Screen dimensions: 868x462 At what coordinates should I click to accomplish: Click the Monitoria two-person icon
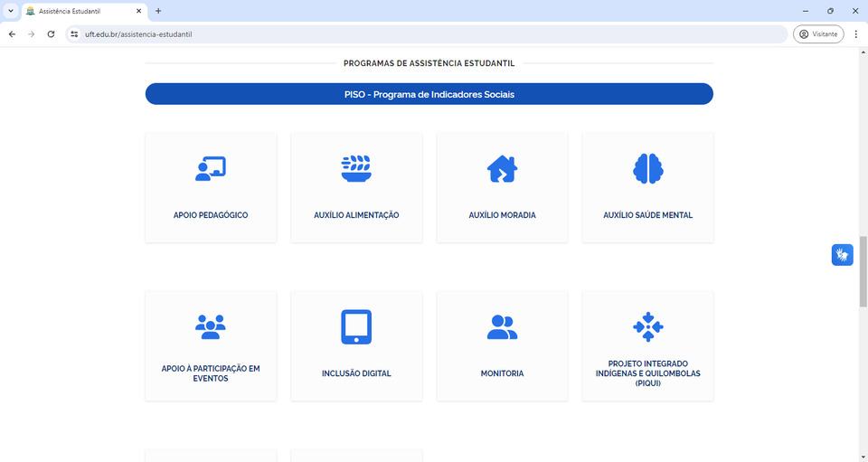click(502, 326)
